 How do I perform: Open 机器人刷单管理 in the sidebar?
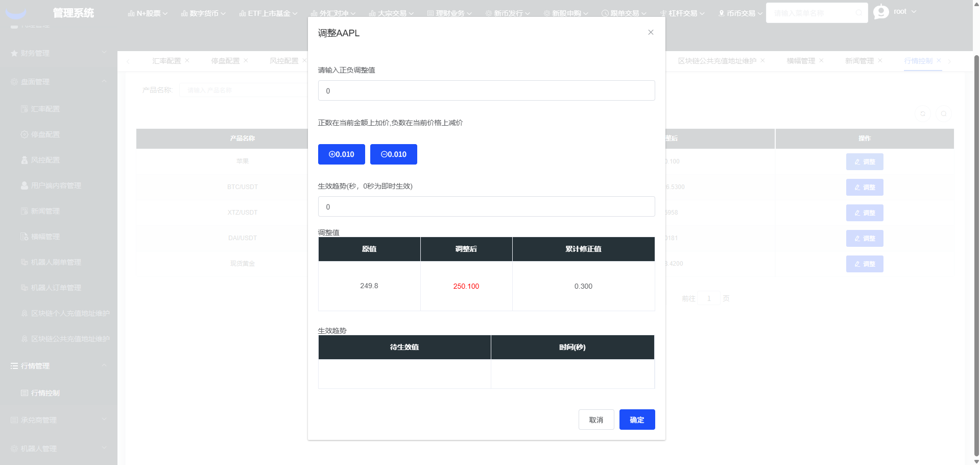coord(56,262)
